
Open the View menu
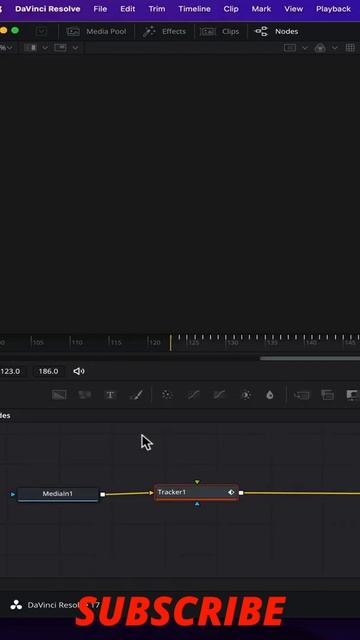(293, 9)
